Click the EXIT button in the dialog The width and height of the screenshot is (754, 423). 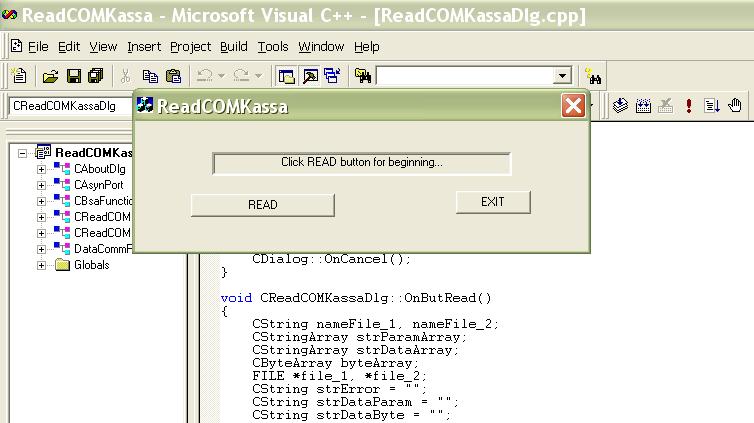493,202
